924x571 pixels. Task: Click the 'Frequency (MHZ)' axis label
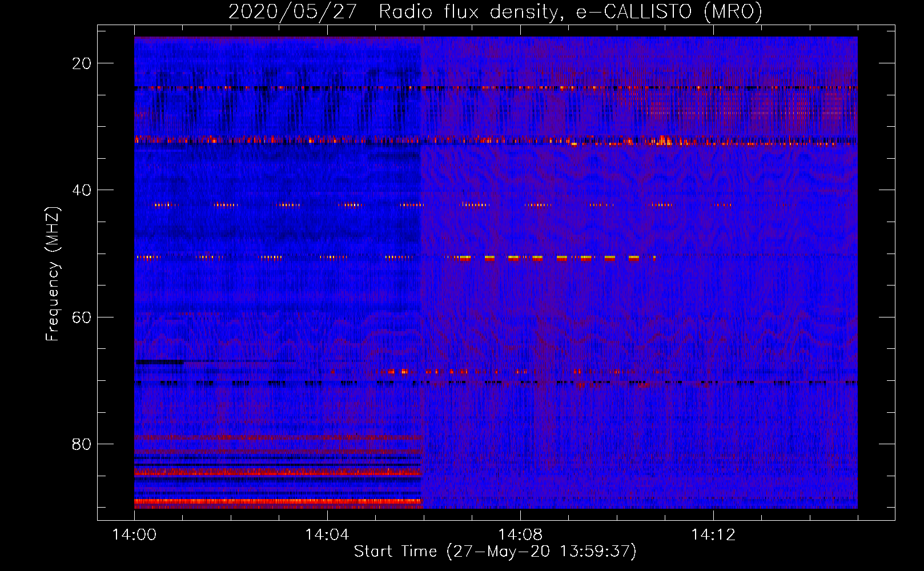[x=53, y=274]
